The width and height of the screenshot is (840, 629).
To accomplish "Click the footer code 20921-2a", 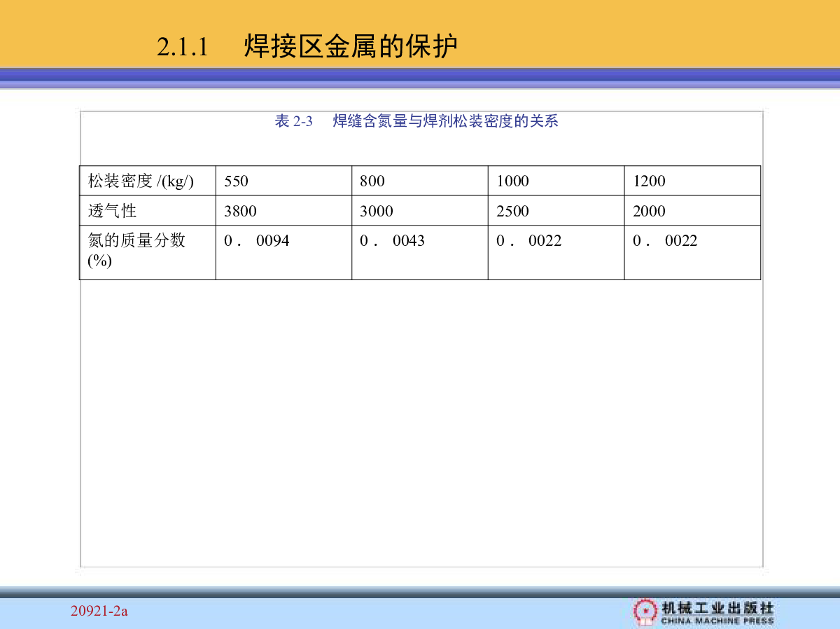I will coord(99,611).
